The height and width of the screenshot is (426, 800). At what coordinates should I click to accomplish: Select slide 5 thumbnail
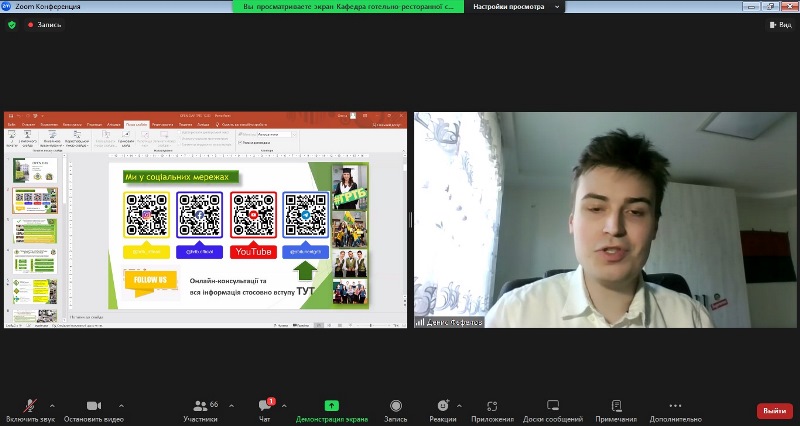35,291
